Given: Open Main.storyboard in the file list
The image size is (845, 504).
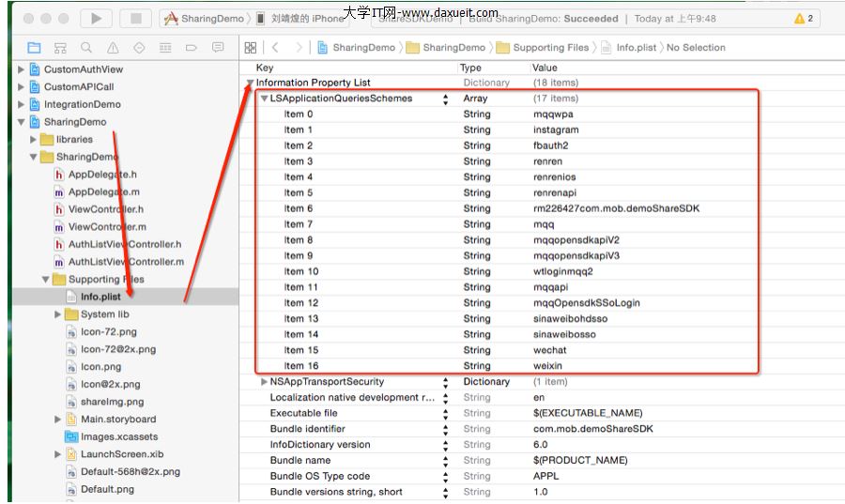Looking at the screenshot, I should [x=118, y=420].
